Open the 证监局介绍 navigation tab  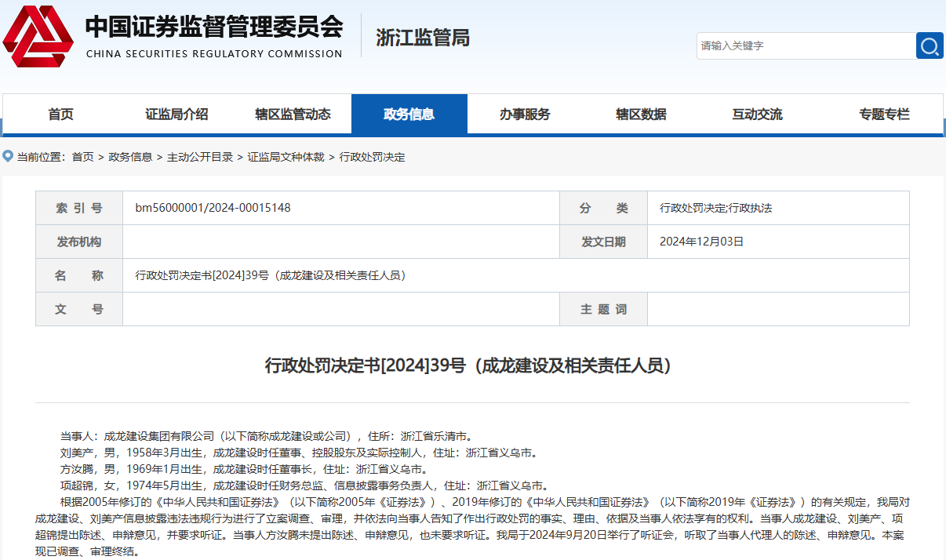[176, 115]
